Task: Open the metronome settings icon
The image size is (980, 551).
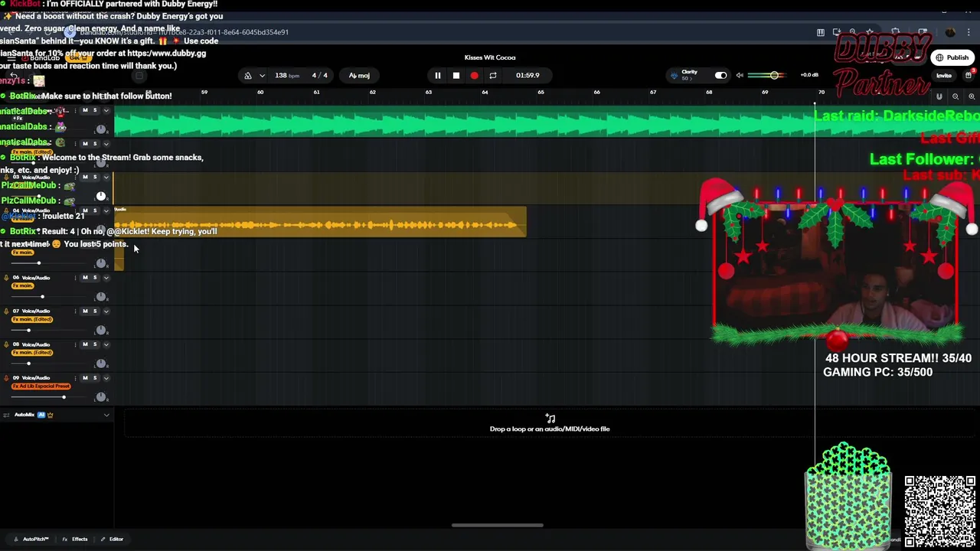Action: [247, 76]
